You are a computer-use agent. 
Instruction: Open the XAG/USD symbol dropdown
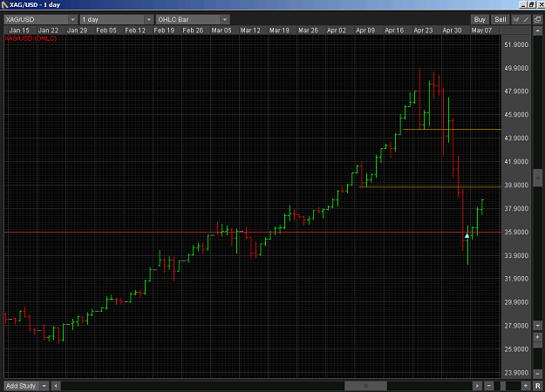click(72, 19)
